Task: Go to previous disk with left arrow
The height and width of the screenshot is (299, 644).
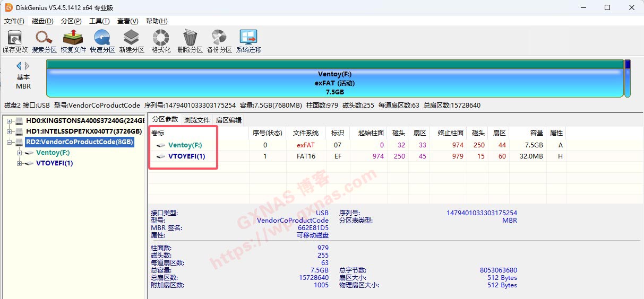Action: point(19,66)
